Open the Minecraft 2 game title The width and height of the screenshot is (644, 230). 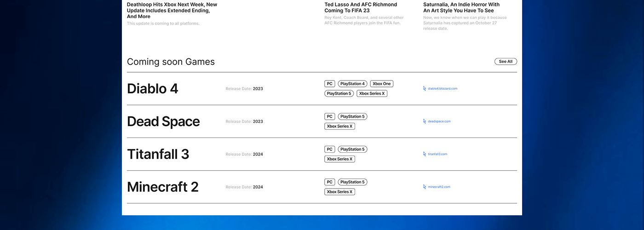point(162,187)
